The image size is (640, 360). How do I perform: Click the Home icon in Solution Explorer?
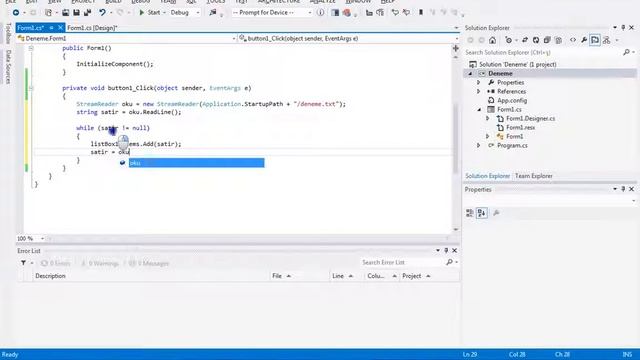point(493,40)
